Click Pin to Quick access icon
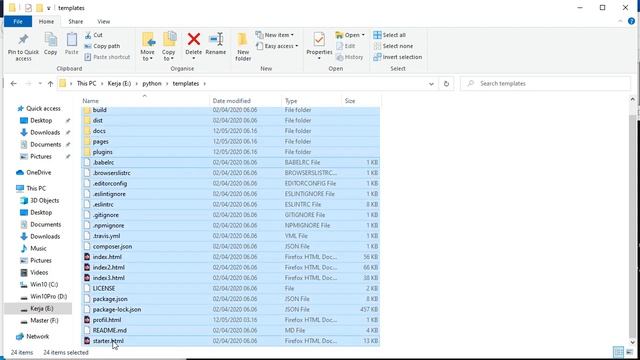Screen dimensions: 640x360 tap(23, 40)
